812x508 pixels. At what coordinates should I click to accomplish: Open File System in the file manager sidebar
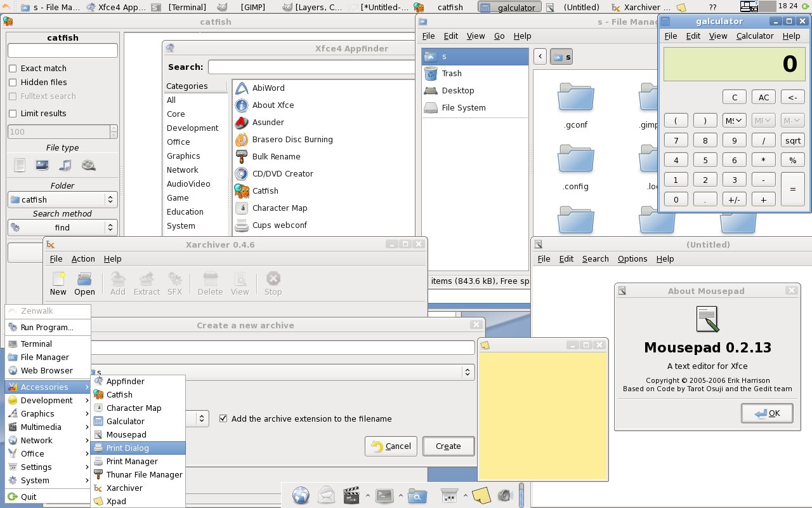coord(475,108)
